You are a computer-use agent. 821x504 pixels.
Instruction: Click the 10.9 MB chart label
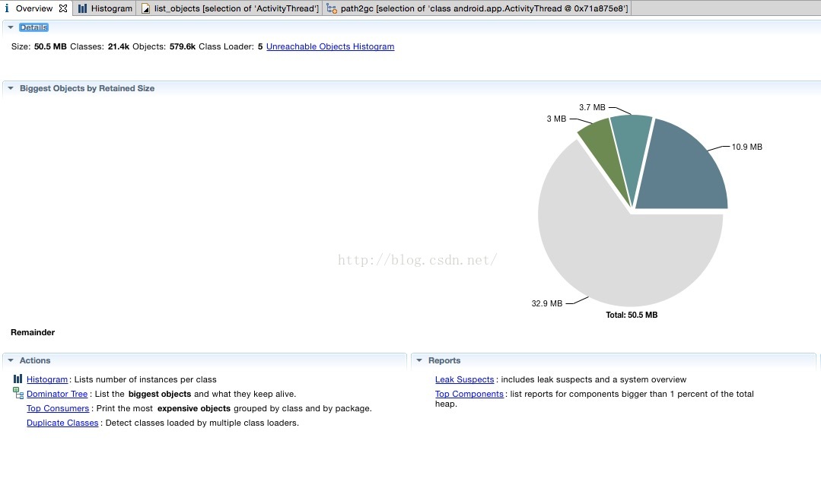tap(746, 147)
